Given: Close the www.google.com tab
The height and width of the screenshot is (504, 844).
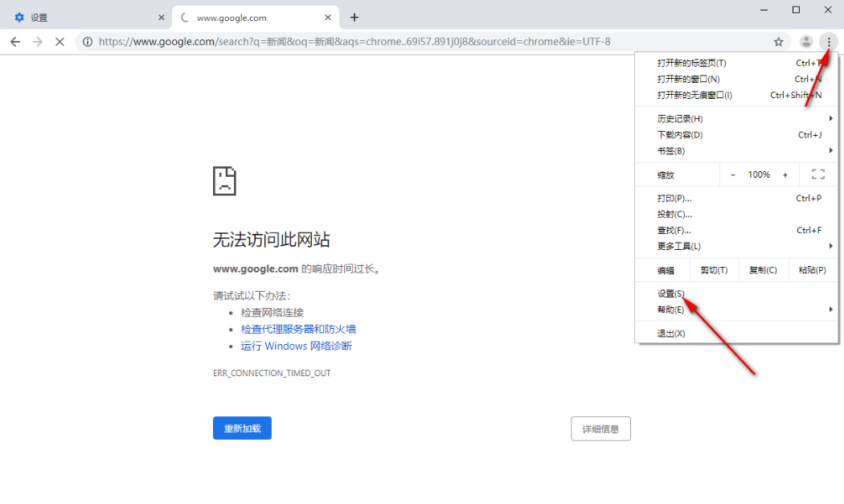Looking at the screenshot, I should 328,17.
